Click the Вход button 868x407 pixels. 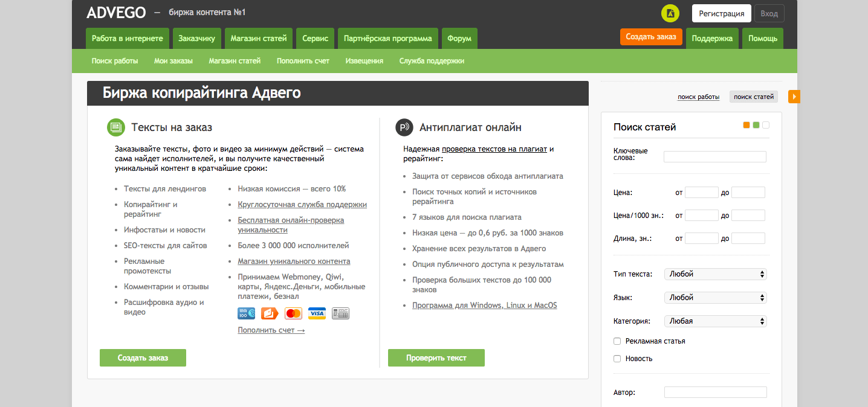tap(769, 13)
